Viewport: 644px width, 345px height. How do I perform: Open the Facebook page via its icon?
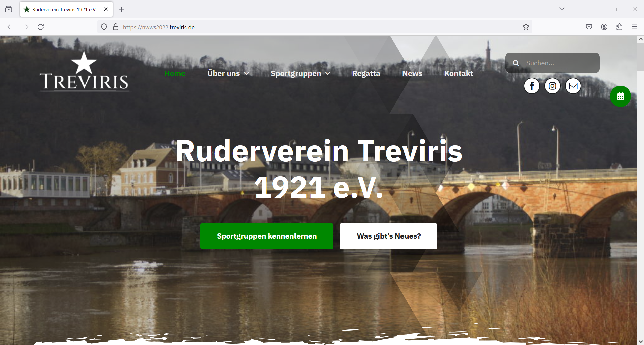click(x=532, y=86)
